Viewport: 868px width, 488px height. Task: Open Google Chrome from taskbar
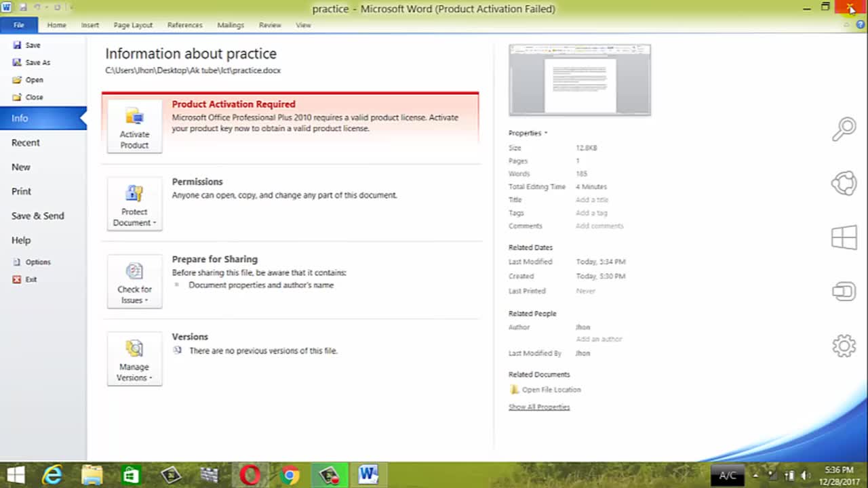290,475
